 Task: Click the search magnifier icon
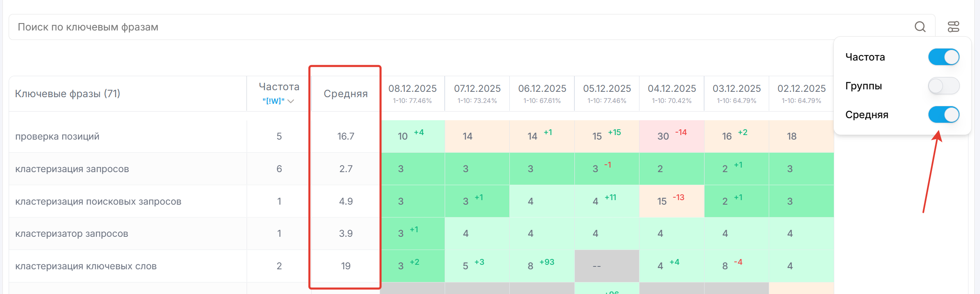(920, 27)
